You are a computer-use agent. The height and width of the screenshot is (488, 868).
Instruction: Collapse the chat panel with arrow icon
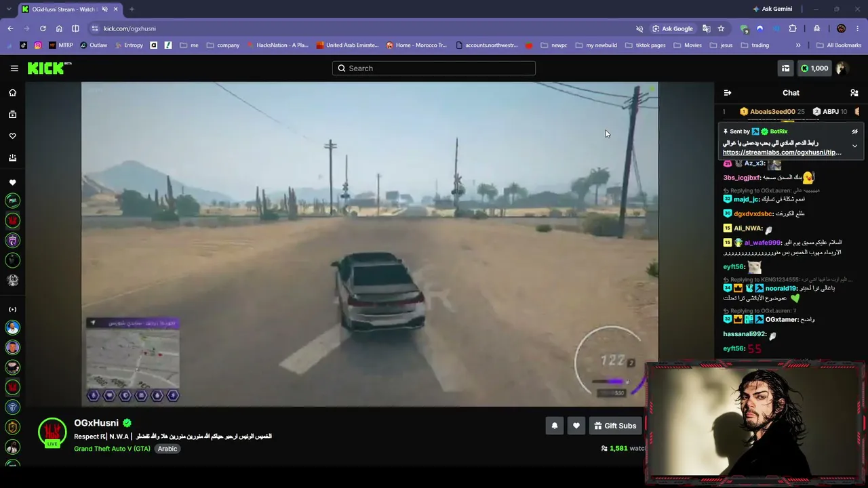point(728,93)
